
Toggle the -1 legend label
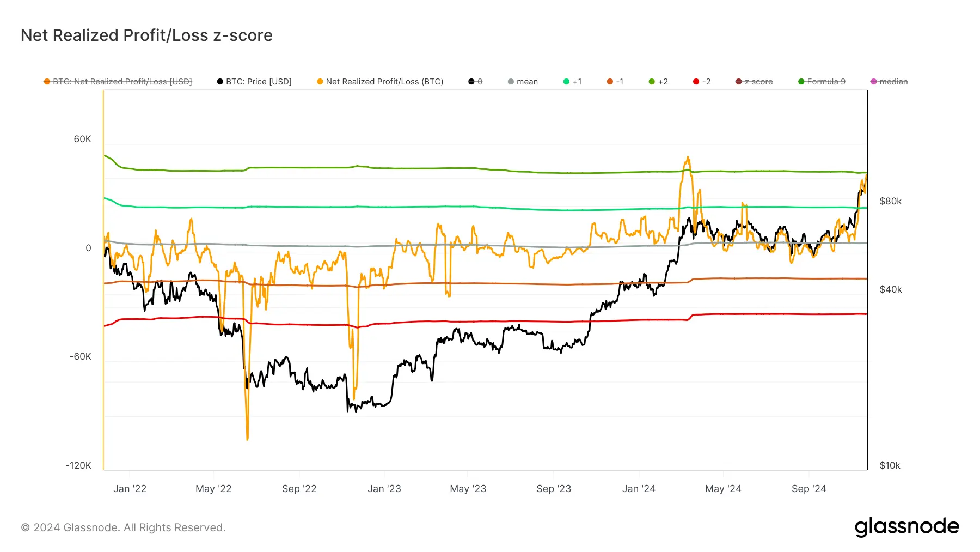620,82
